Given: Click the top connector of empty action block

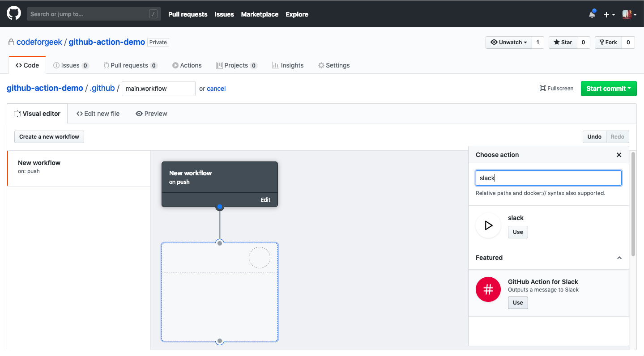Looking at the screenshot, I should 220,243.
